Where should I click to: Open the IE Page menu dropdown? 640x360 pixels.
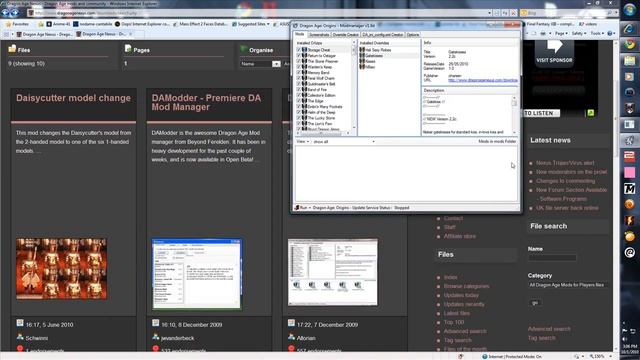561,33
